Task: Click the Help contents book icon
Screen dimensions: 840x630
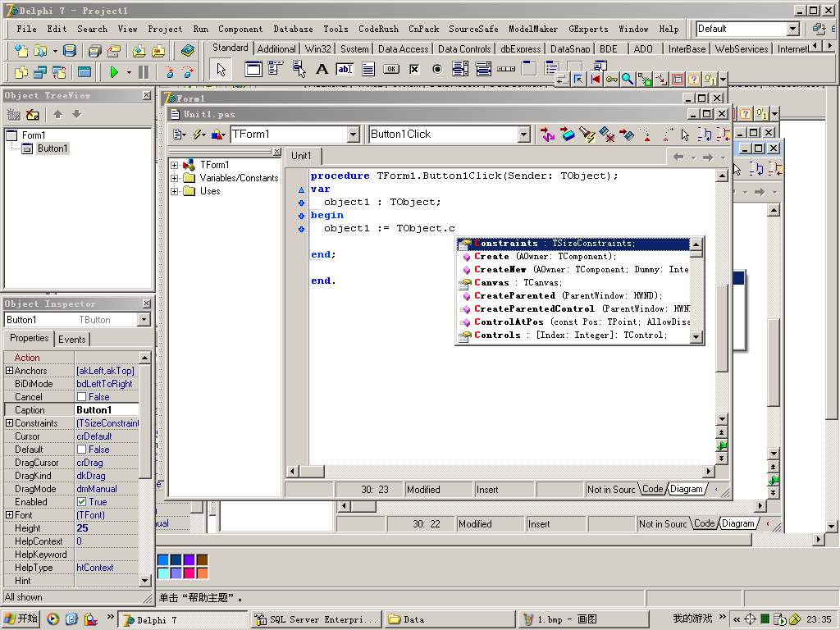Action: coord(188,51)
